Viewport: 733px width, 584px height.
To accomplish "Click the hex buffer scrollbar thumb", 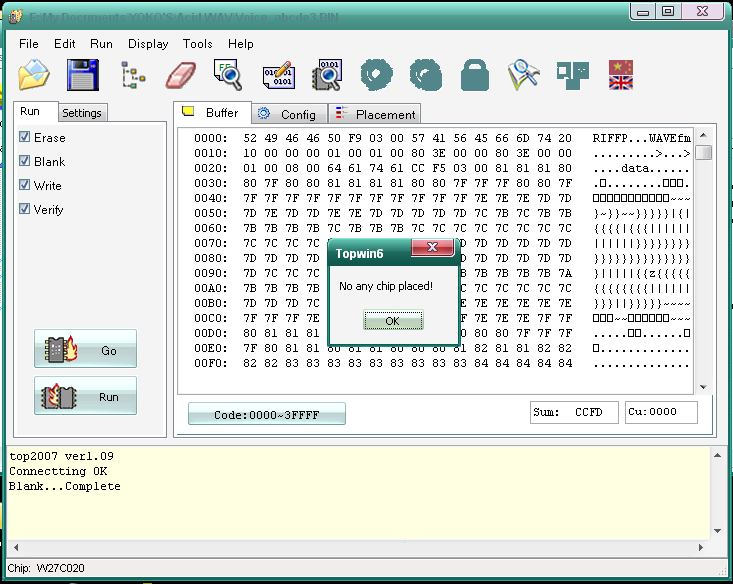I will pos(703,153).
